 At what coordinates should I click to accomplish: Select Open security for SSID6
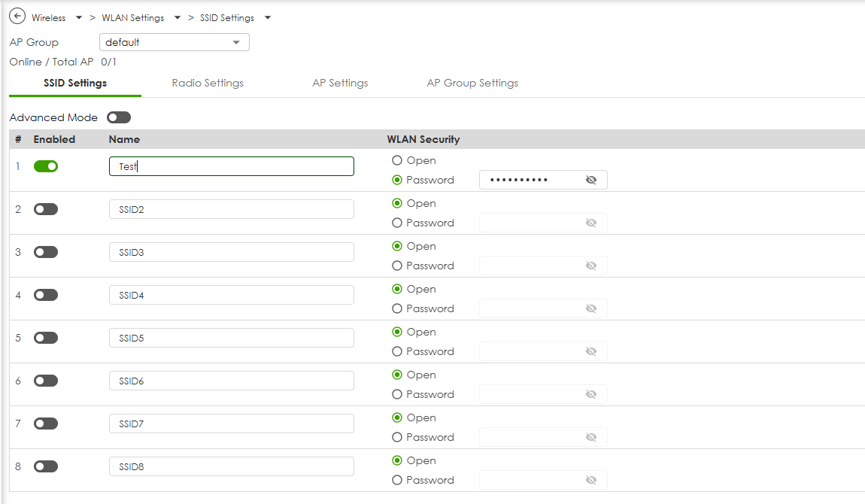tap(396, 375)
